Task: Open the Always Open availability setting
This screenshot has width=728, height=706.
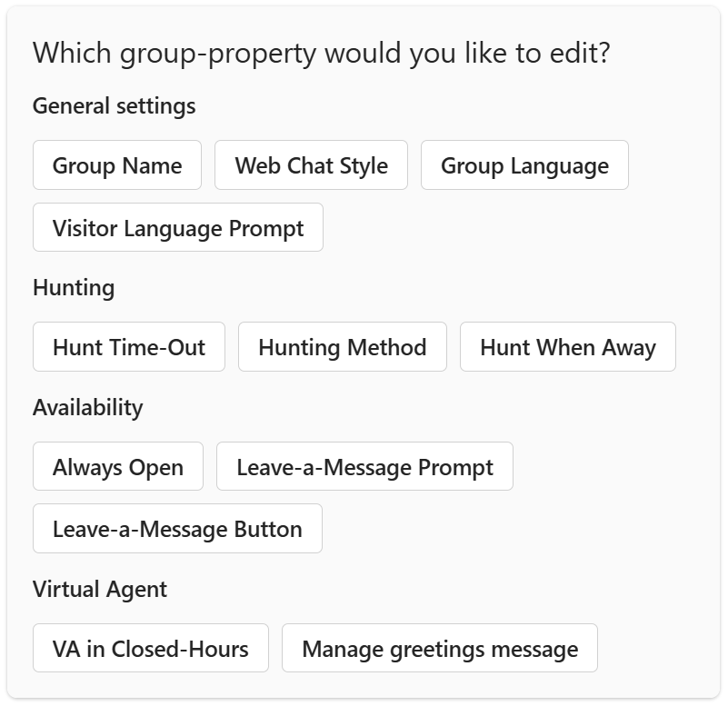Action: coord(116,466)
